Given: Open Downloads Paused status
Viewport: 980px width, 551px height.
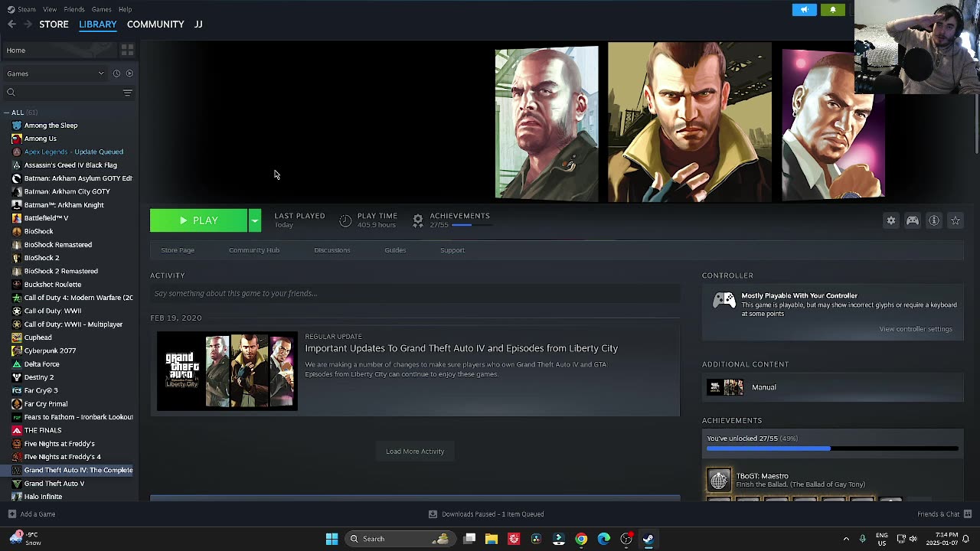Looking at the screenshot, I should [x=486, y=514].
